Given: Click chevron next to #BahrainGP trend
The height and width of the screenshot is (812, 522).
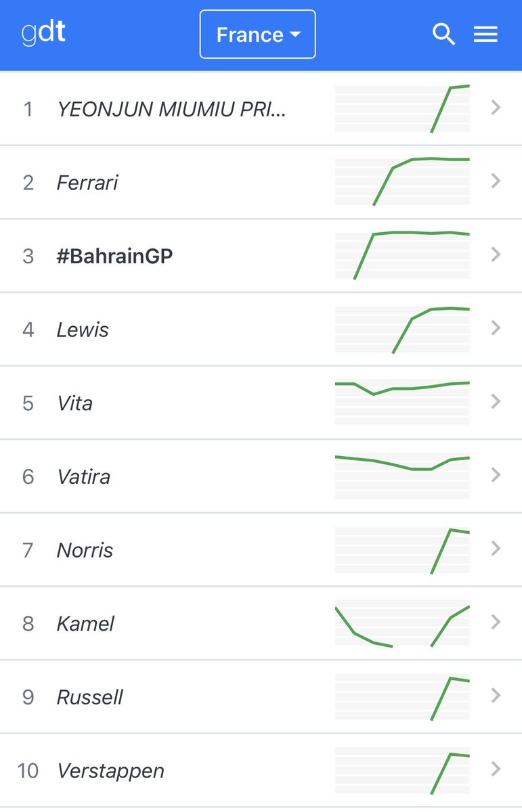Looking at the screenshot, I should click(496, 254).
